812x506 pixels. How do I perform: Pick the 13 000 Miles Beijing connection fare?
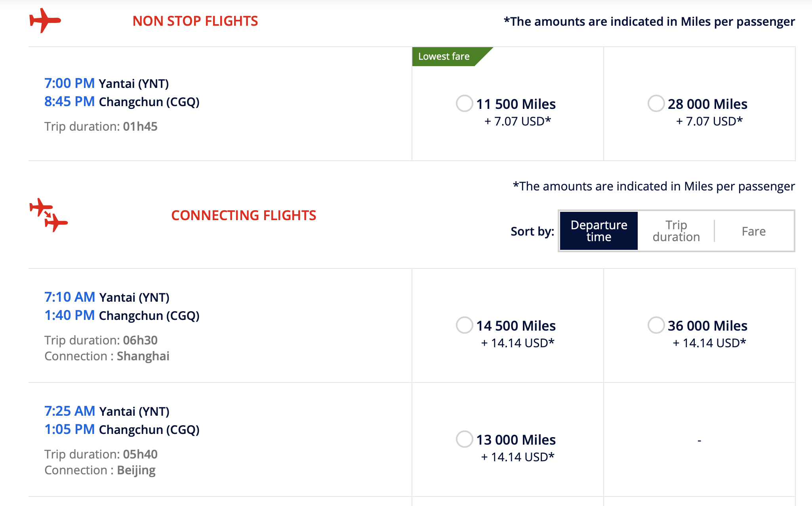click(464, 439)
